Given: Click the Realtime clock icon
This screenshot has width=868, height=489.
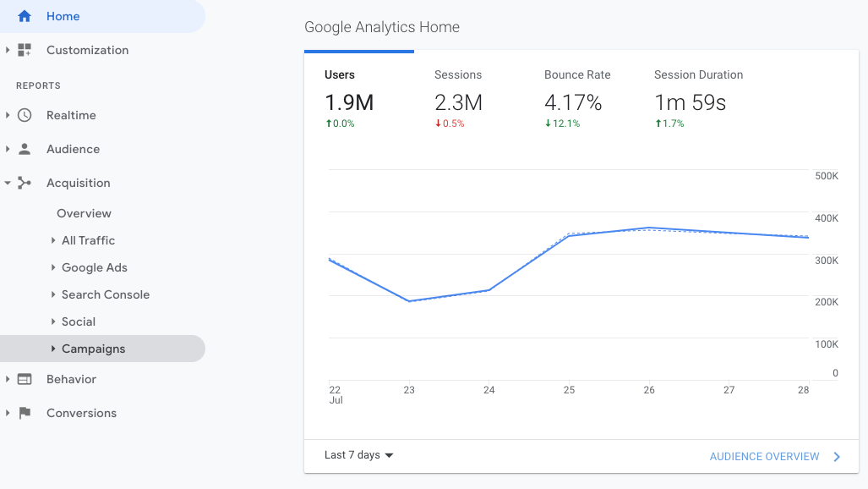Looking at the screenshot, I should 25,115.
